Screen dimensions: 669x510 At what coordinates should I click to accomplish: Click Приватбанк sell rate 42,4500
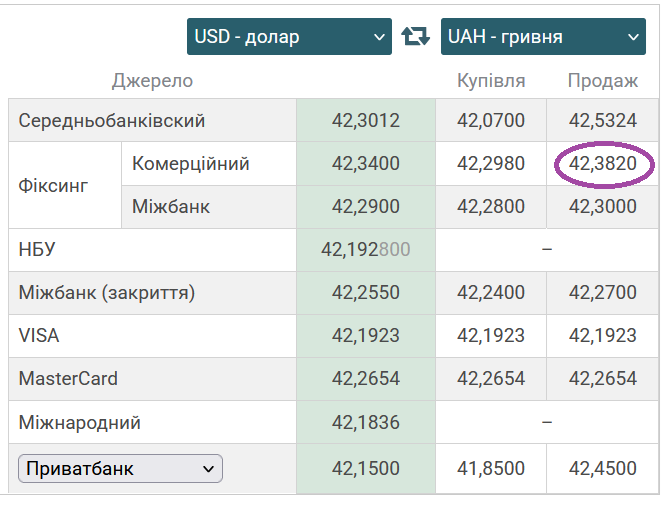coord(603,468)
